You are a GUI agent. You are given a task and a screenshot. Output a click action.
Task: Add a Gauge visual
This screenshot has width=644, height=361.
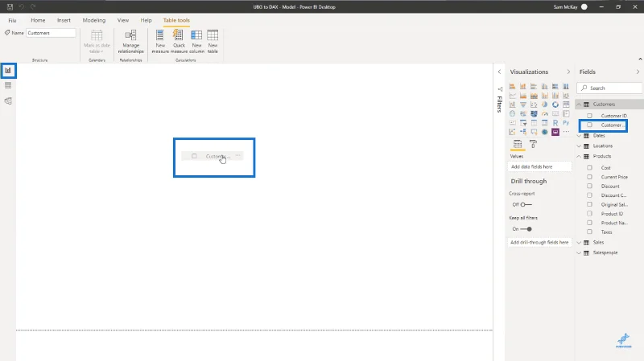click(545, 113)
